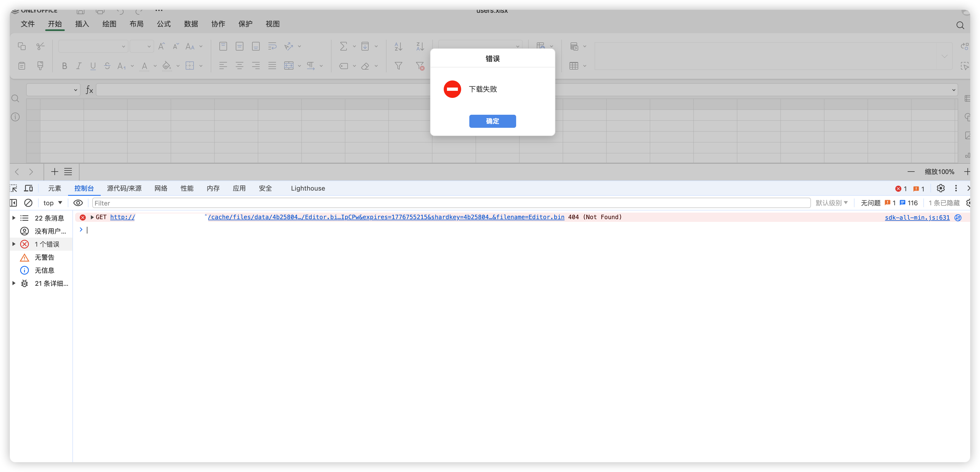
Task: Open the 插入 menu tab
Action: pos(82,24)
